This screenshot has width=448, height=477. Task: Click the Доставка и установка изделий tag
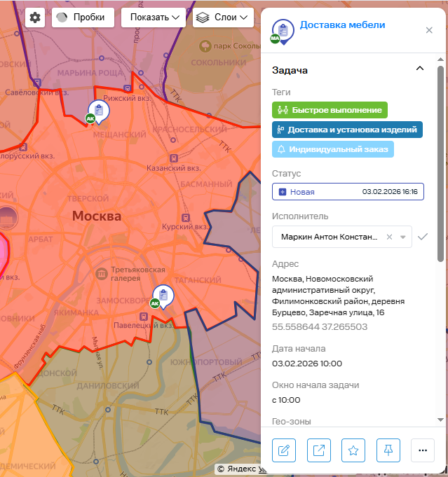point(347,130)
